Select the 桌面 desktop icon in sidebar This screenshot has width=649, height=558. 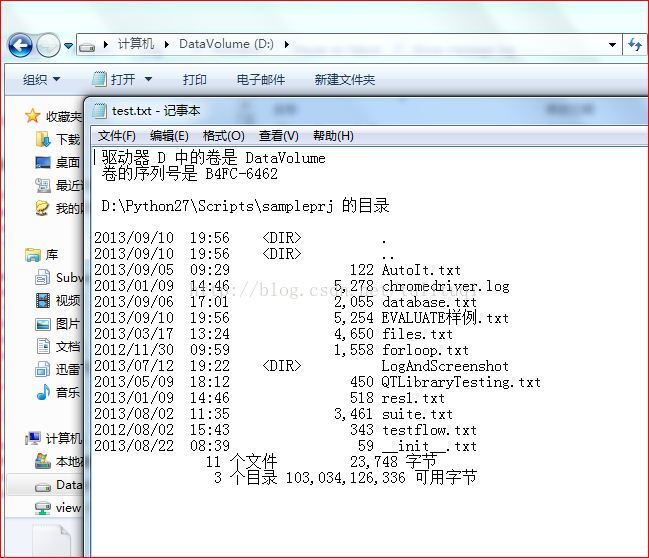(x=43, y=162)
